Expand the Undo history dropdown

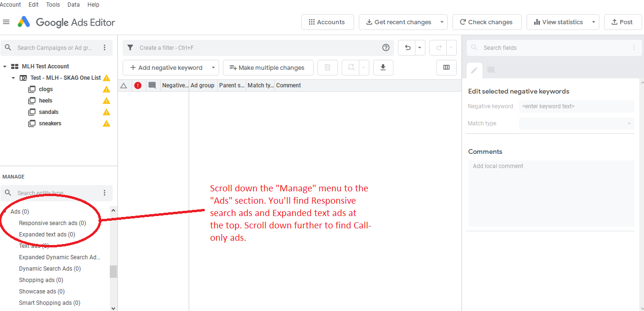[420, 47]
